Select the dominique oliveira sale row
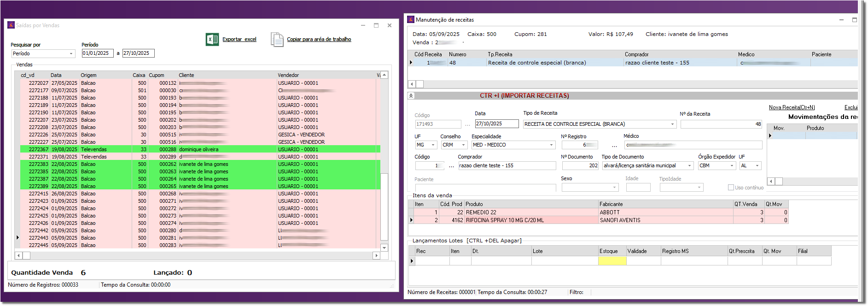The height and width of the screenshot is (306, 868). (x=198, y=149)
